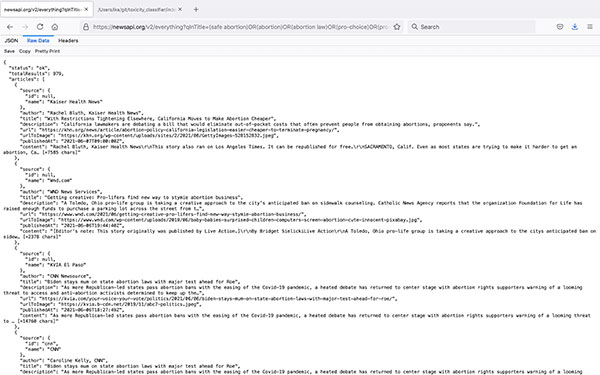Image resolution: width=600 pixels, height=375 pixels.
Task: Switch to the JSON viewer tab
Action: coord(11,41)
